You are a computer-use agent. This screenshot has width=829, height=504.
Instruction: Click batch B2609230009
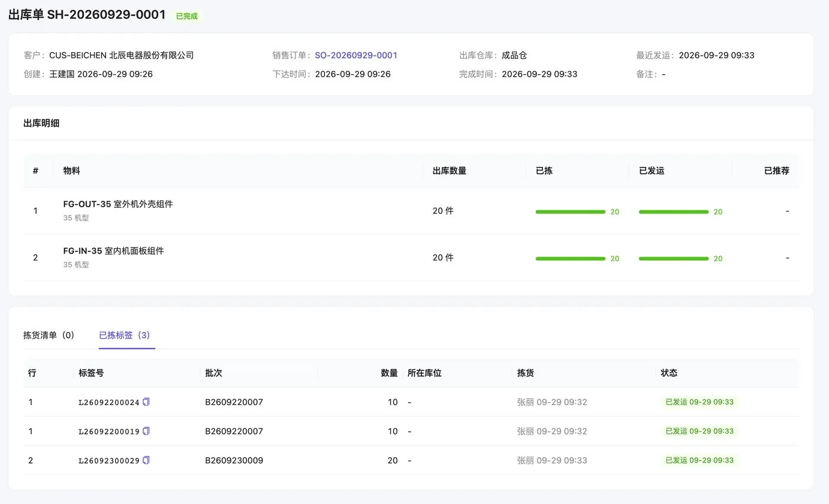pyautogui.click(x=234, y=460)
